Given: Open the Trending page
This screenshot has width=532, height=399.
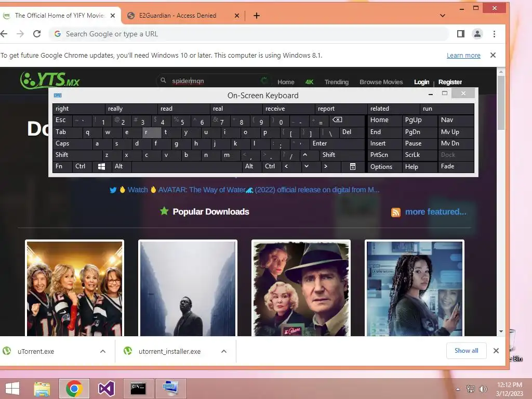Looking at the screenshot, I should 336,82.
